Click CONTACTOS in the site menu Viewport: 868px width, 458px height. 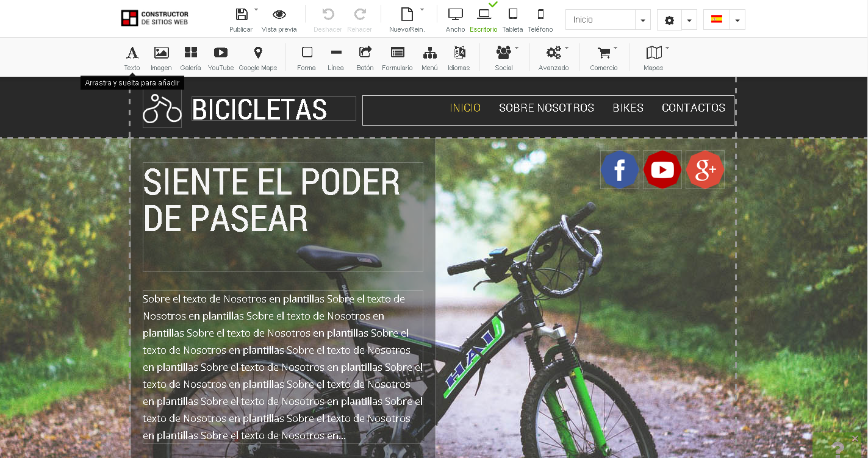click(x=694, y=108)
